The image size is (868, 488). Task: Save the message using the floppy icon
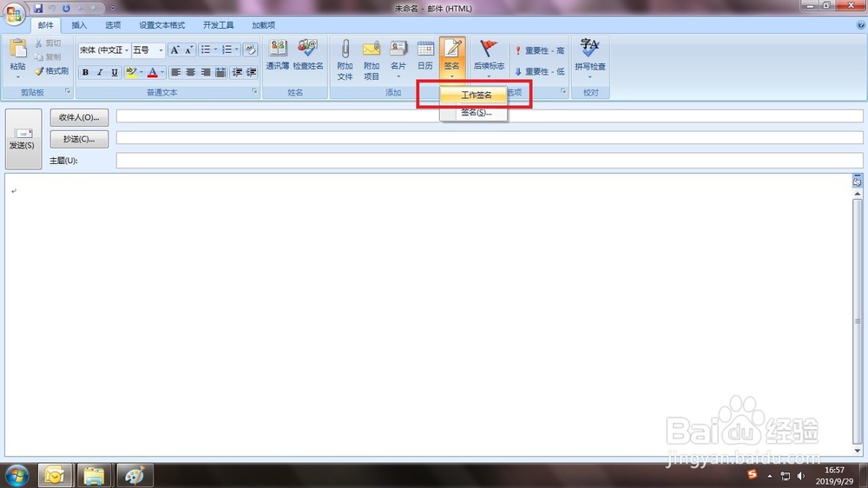37,9
